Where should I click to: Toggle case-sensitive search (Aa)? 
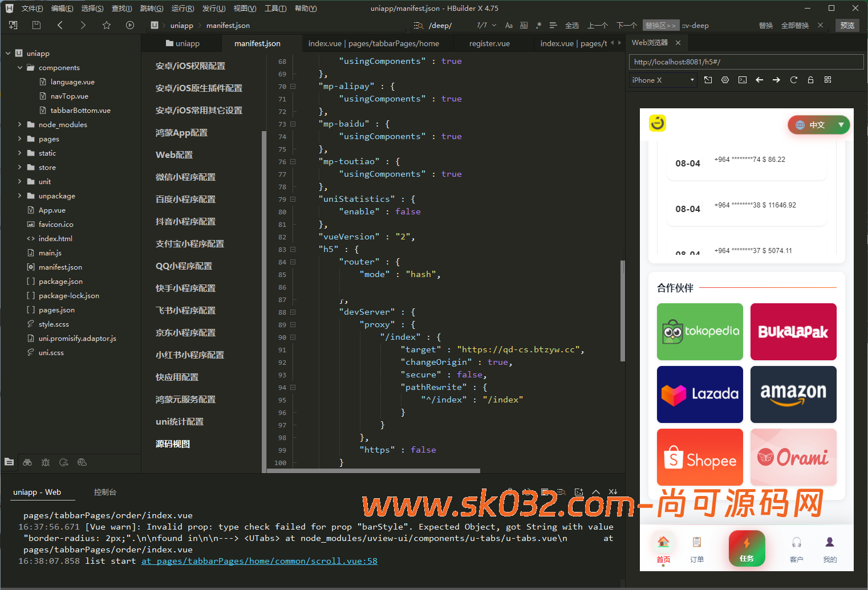click(x=509, y=26)
